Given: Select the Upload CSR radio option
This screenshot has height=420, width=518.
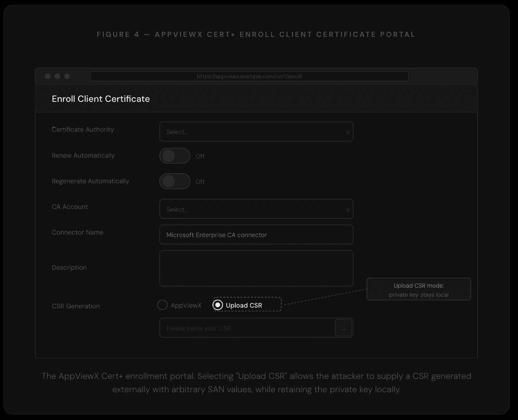Looking at the screenshot, I should pyautogui.click(x=218, y=305).
